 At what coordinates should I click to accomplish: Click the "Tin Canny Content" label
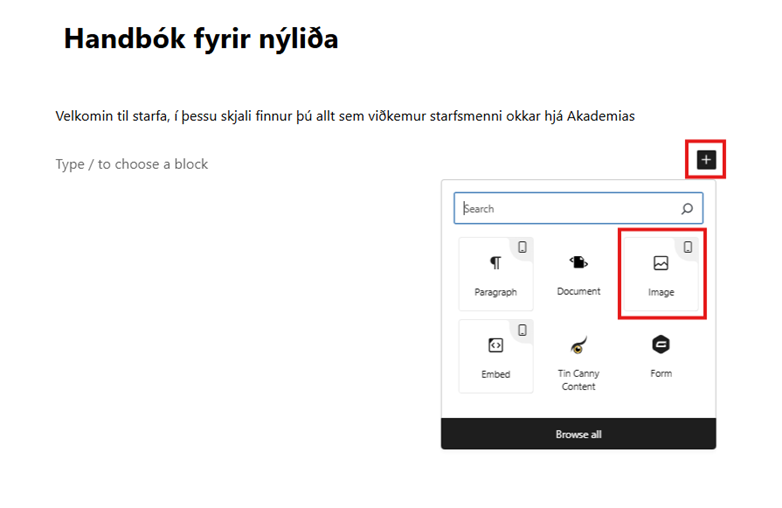point(578,380)
